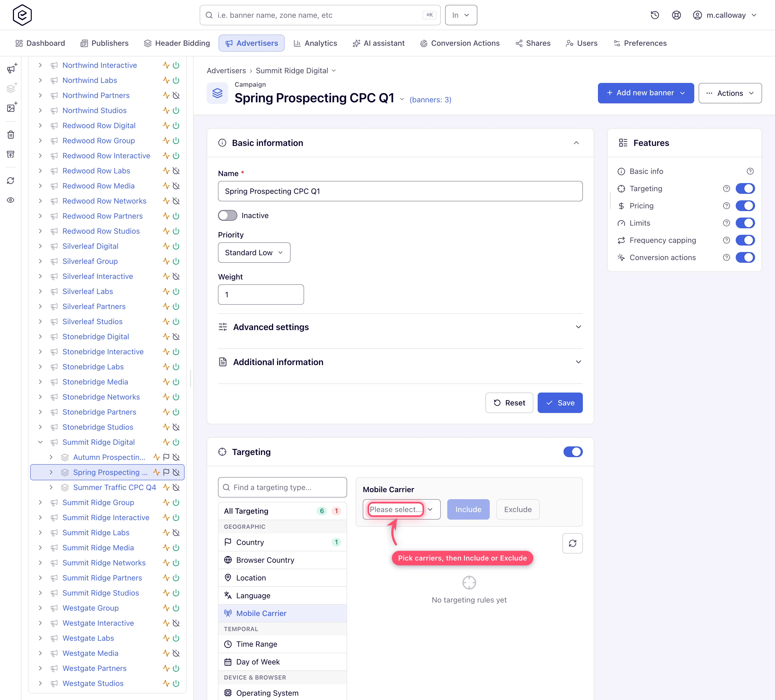Disable Conversion actions feature toggle
The image size is (775, 700).
[x=745, y=258]
